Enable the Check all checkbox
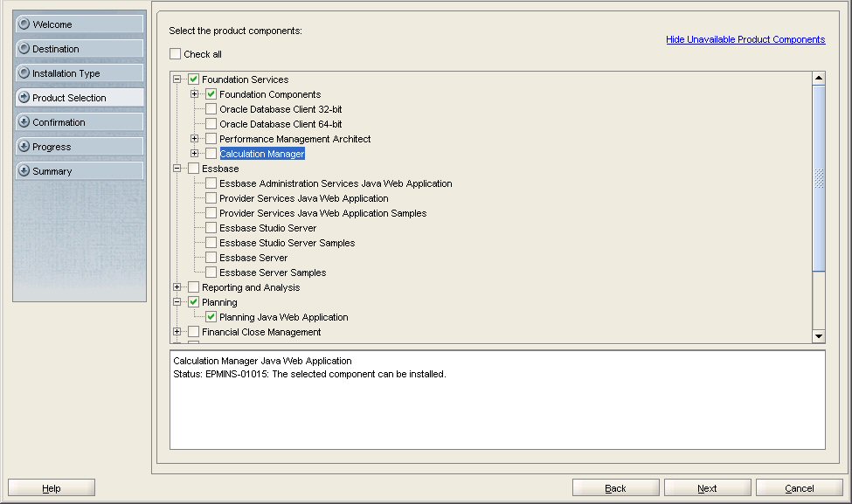The image size is (852, 504). tap(175, 54)
